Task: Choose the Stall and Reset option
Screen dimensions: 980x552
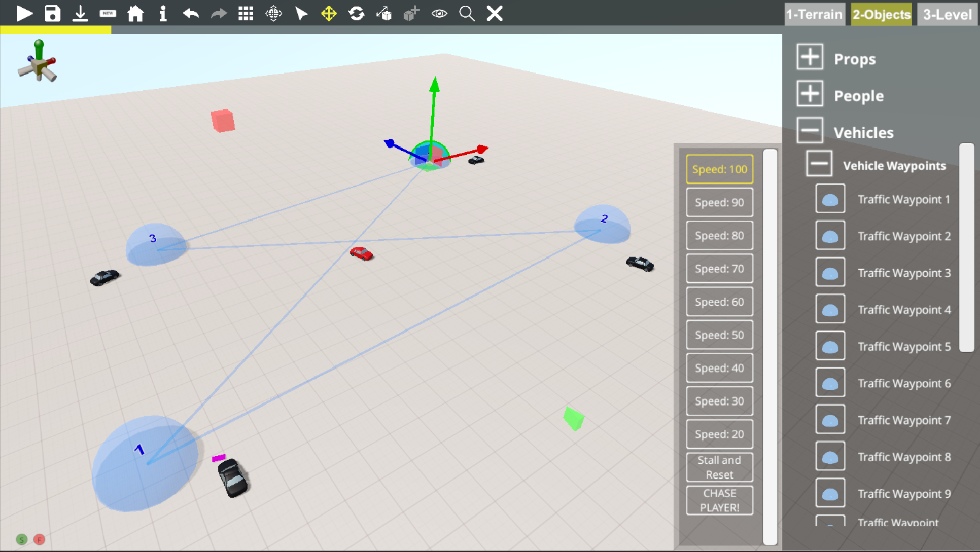Action: coord(719,467)
